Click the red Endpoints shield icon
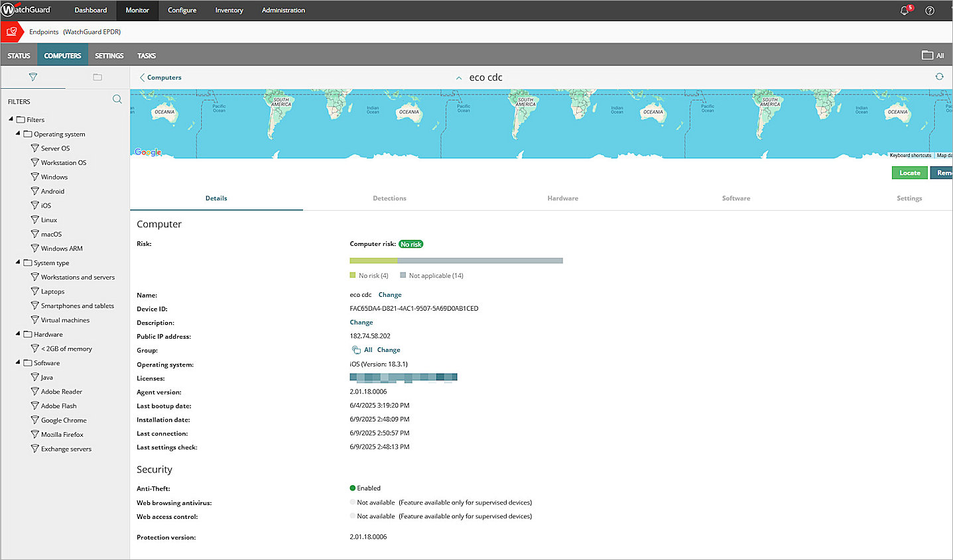The width and height of the screenshot is (953, 560). (x=11, y=31)
